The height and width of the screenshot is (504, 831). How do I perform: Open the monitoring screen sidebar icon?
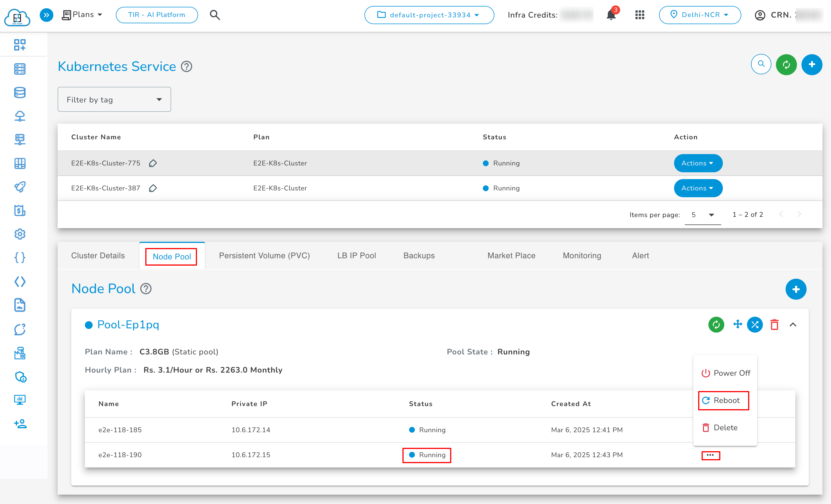(x=20, y=400)
